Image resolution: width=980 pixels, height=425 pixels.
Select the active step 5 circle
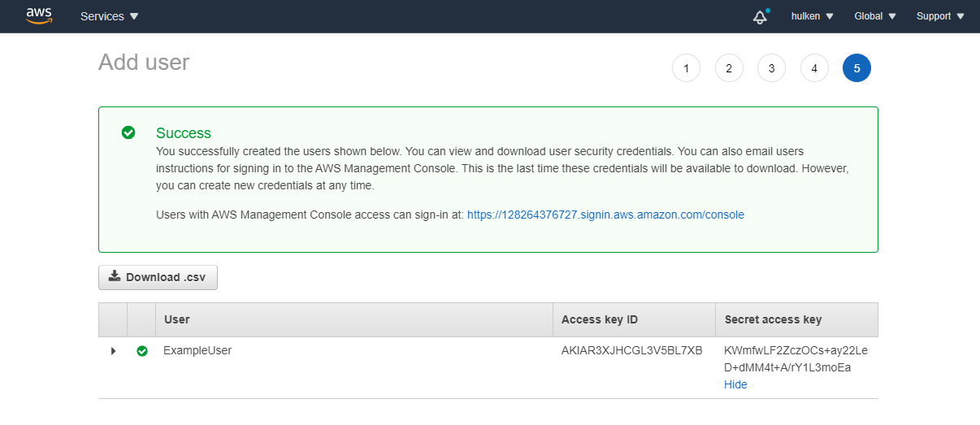tap(856, 68)
